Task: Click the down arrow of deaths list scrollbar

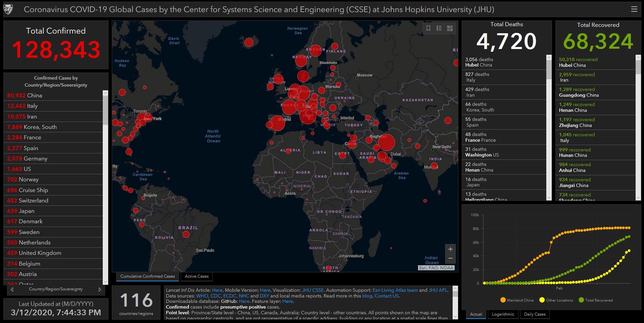Action: click(549, 198)
